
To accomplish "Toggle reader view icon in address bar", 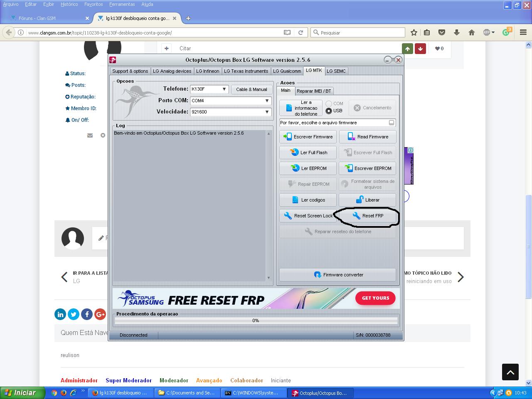I will point(287,32).
